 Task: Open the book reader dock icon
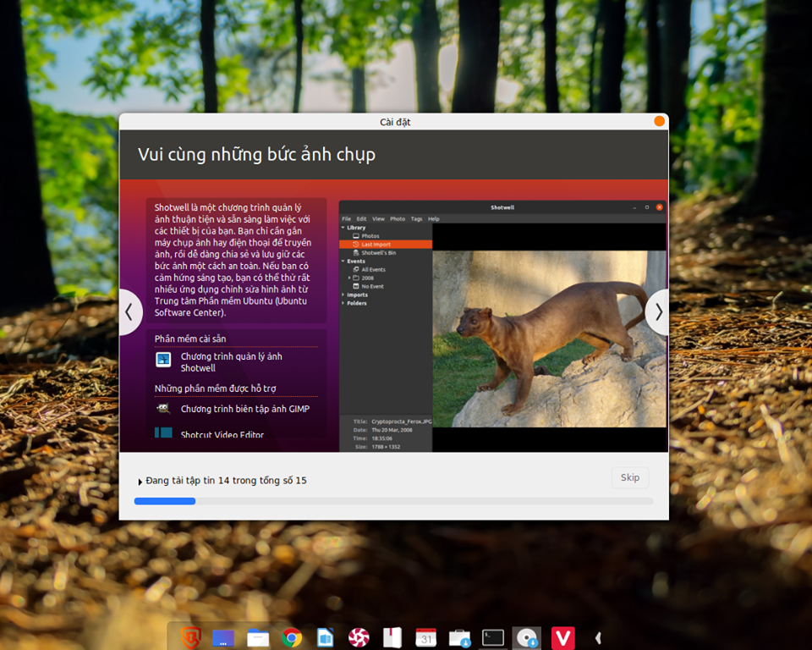coord(392,637)
